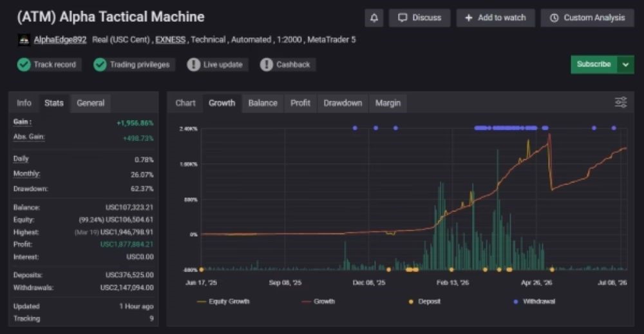644x334 pixels.
Task: Switch to the Drawdown chart tab
Action: 343,103
